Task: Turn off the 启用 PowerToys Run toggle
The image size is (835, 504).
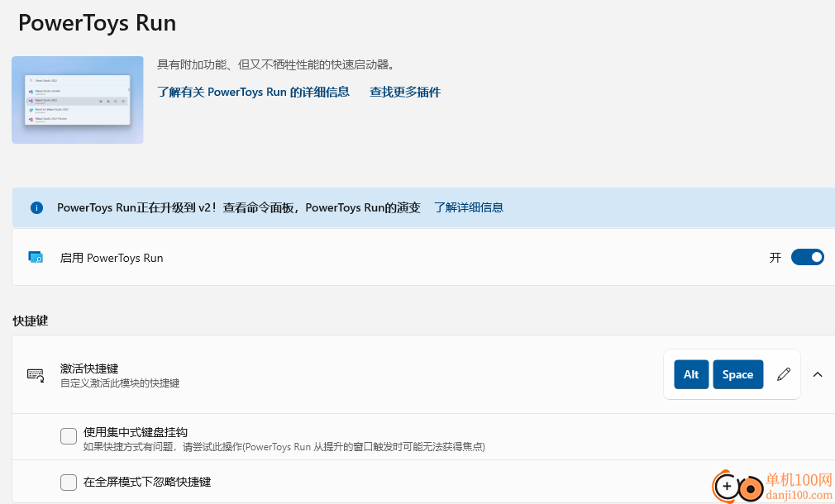Action: pyautogui.click(x=808, y=257)
